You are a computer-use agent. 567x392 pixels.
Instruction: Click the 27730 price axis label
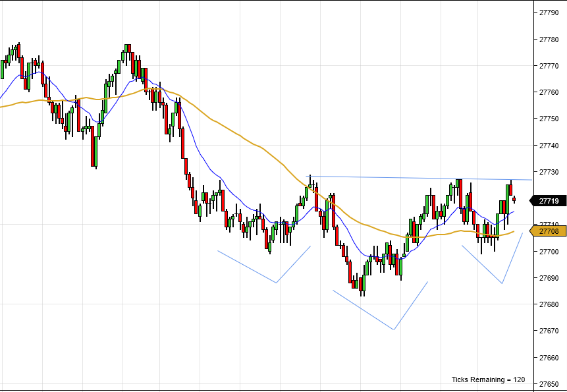pyautogui.click(x=549, y=172)
